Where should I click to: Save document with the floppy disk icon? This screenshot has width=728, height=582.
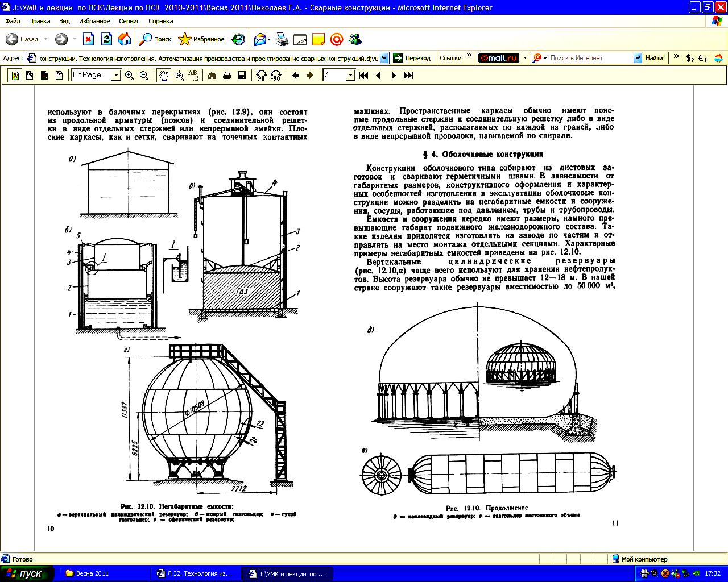pos(242,75)
